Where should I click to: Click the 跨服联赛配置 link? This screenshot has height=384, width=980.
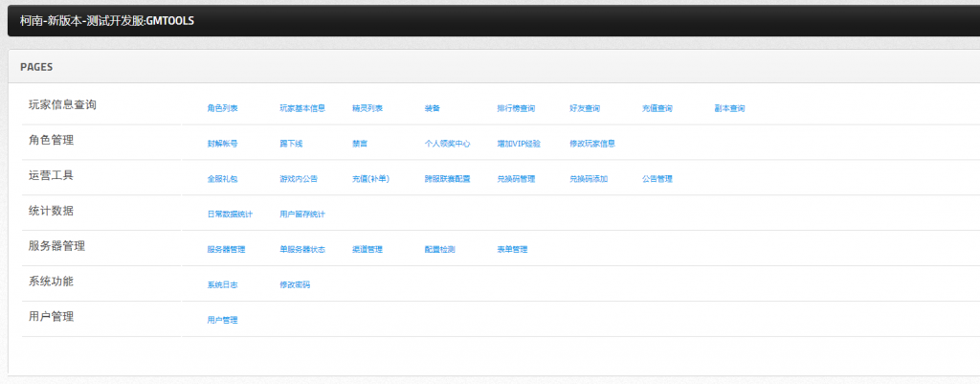click(448, 179)
